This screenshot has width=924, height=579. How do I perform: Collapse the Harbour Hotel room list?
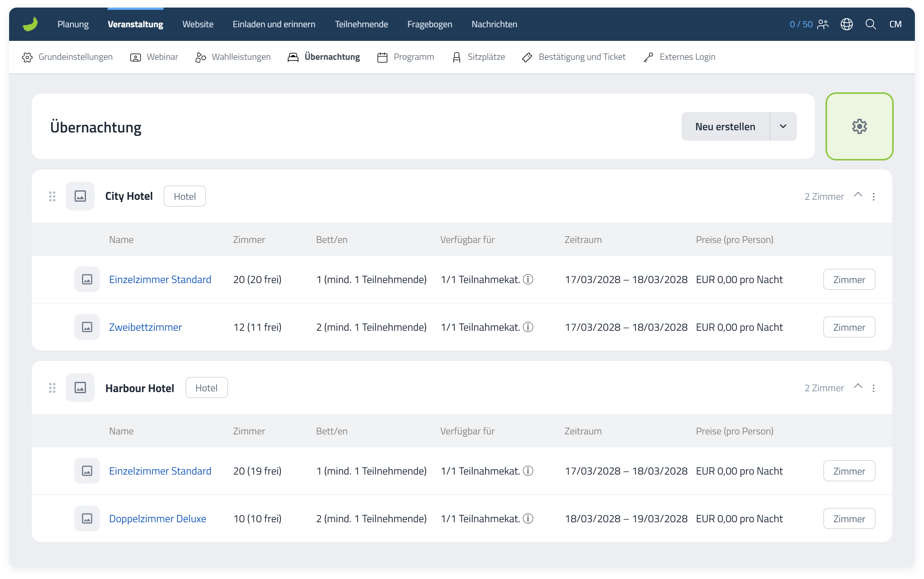tap(858, 386)
